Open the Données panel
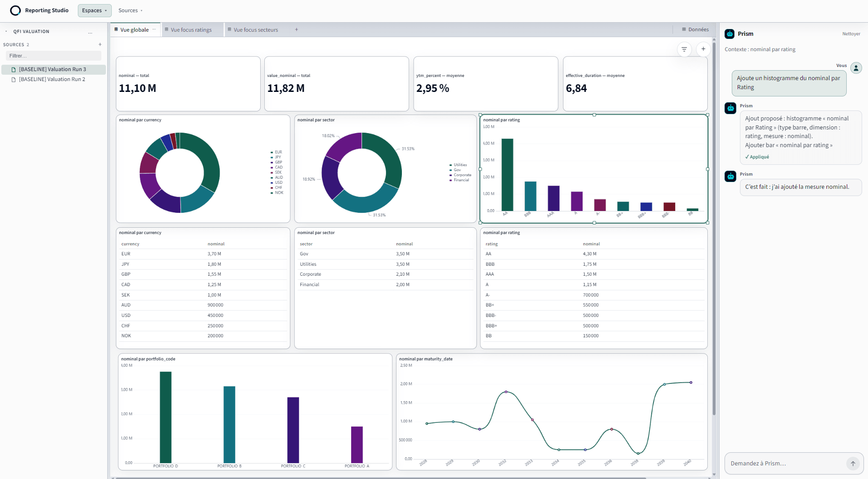Screen dimensions: 868x479 pos(696,29)
